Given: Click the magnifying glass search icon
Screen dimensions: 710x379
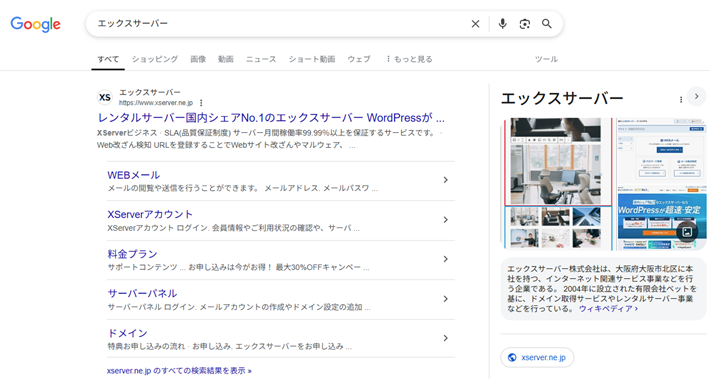Looking at the screenshot, I should 547,24.
